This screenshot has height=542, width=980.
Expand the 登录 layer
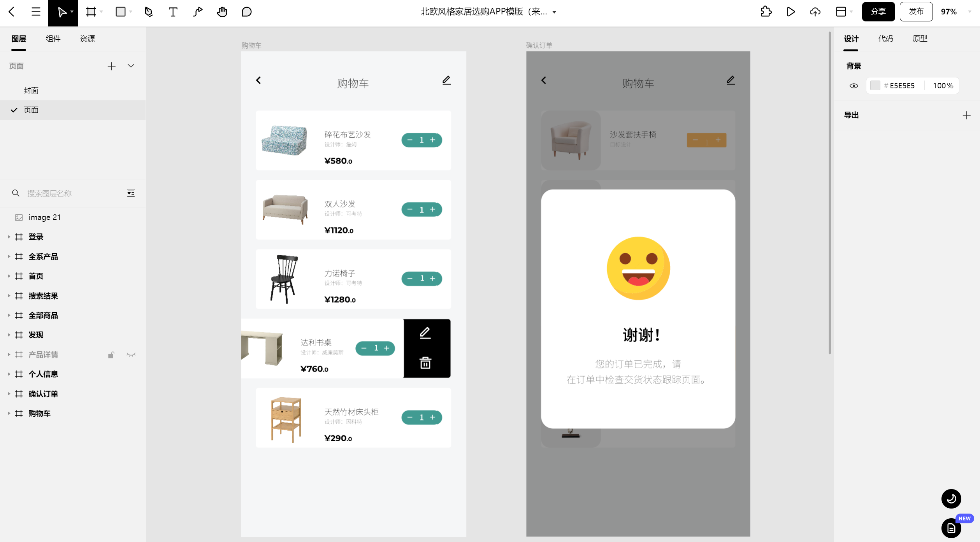pyautogui.click(x=9, y=237)
